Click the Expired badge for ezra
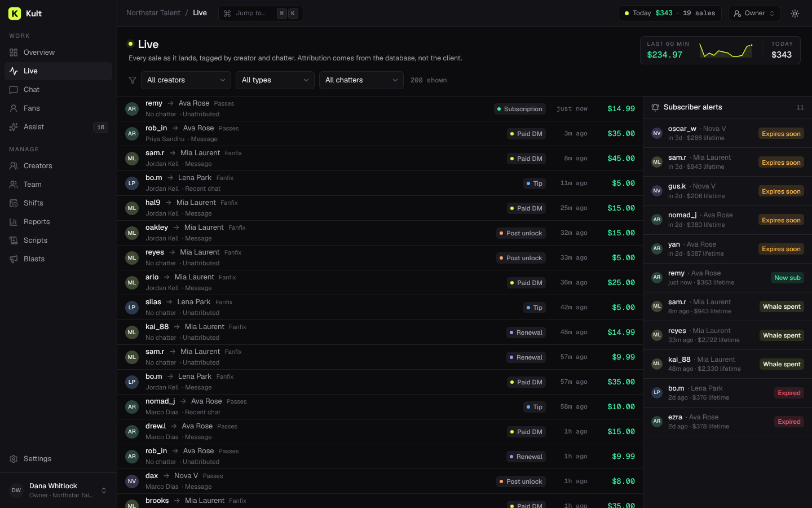Image resolution: width=812 pixels, height=508 pixels. coord(789,422)
